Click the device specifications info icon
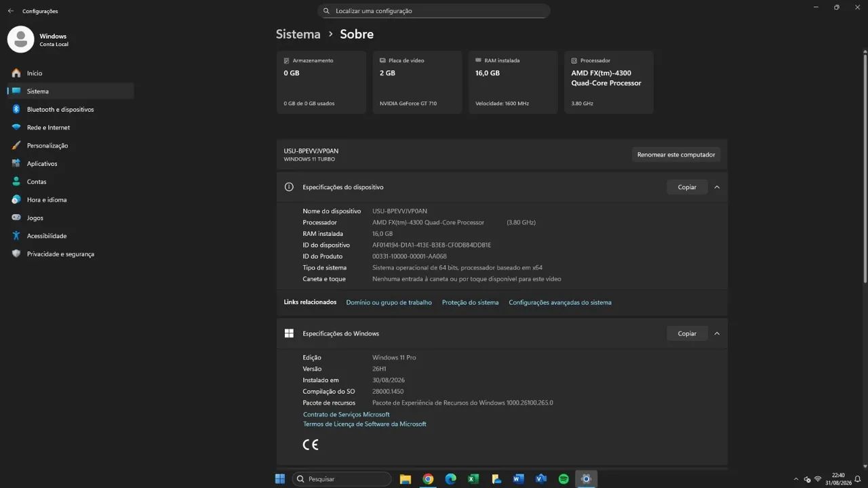Screen dimensions: 868x488 pos(289,187)
